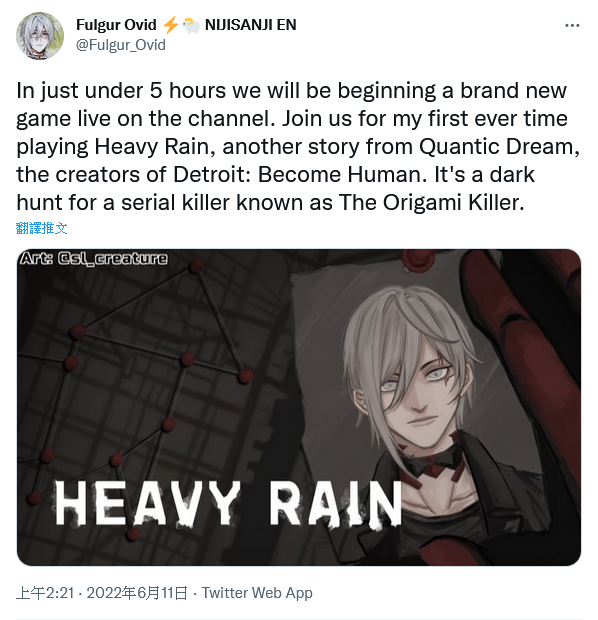Click the lightning bolt emoji in name
598x620 pixels.
click(x=171, y=25)
